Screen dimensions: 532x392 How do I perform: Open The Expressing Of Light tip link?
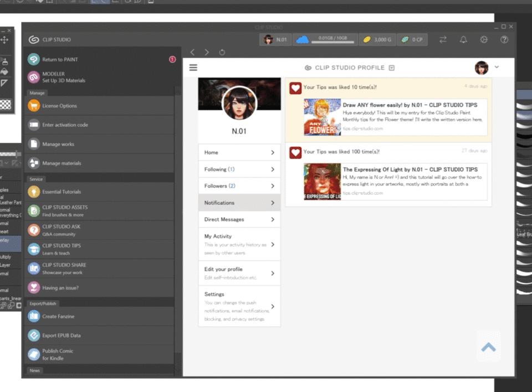point(410,169)
